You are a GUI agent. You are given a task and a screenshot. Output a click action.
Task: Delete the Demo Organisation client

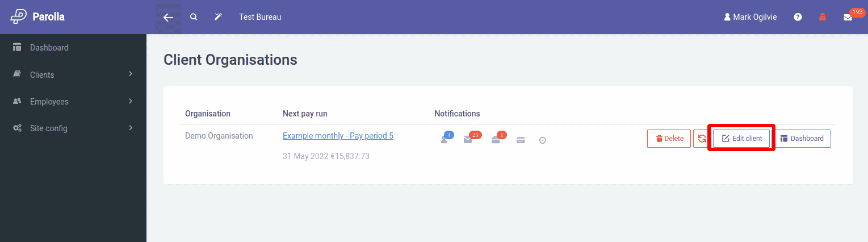(x=669, y=139)
